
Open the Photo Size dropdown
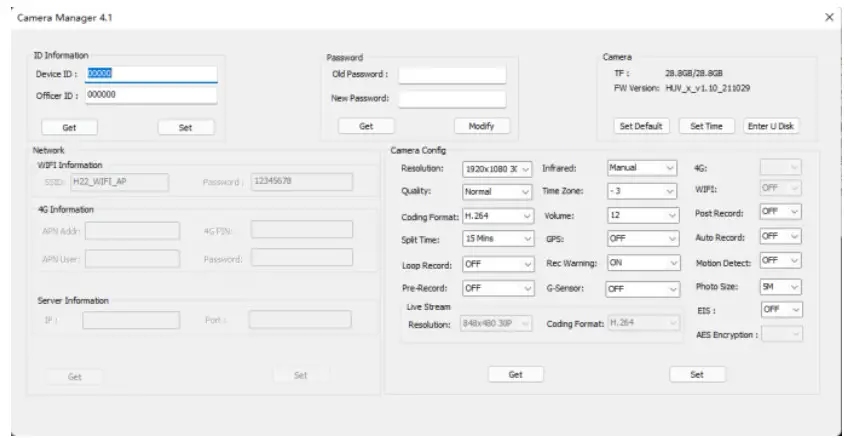point(780,287)
